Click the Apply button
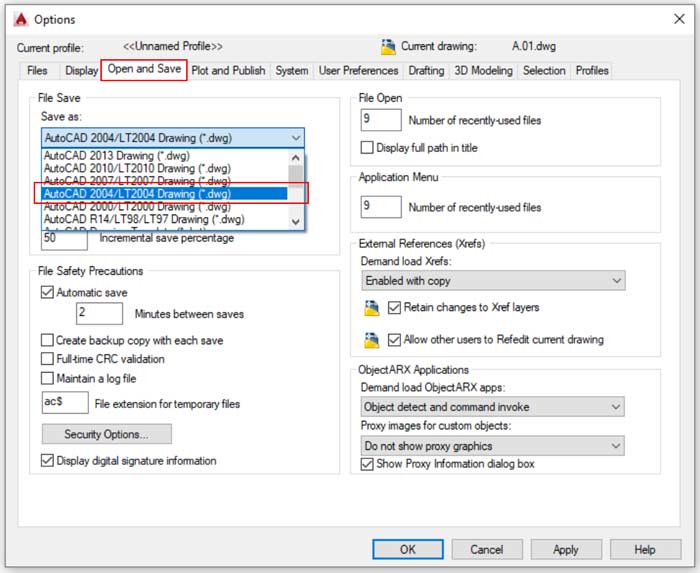The width and height of the screenshot is (700, 573). (x=566, y=549)
